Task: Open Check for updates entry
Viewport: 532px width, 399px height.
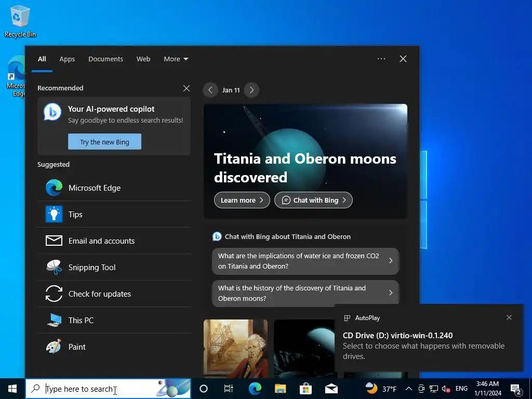Action: pyautogui.click(x=114, y=294)
